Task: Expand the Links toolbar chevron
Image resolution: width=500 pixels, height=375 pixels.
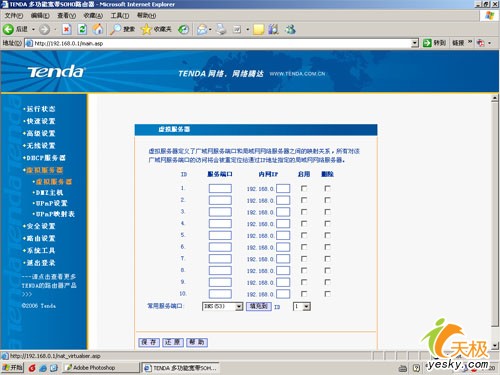Action: 470,42
